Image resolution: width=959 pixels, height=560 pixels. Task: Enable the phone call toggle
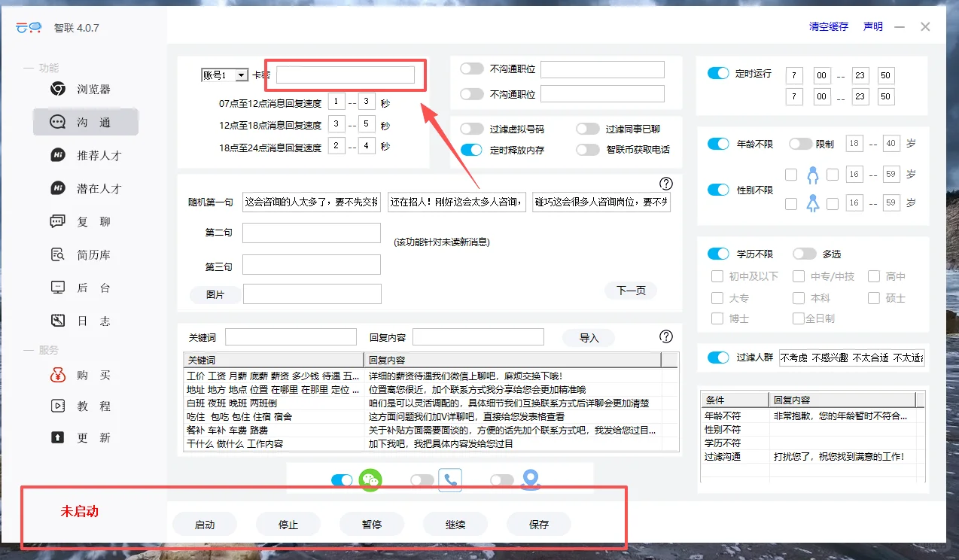[424, 479]
